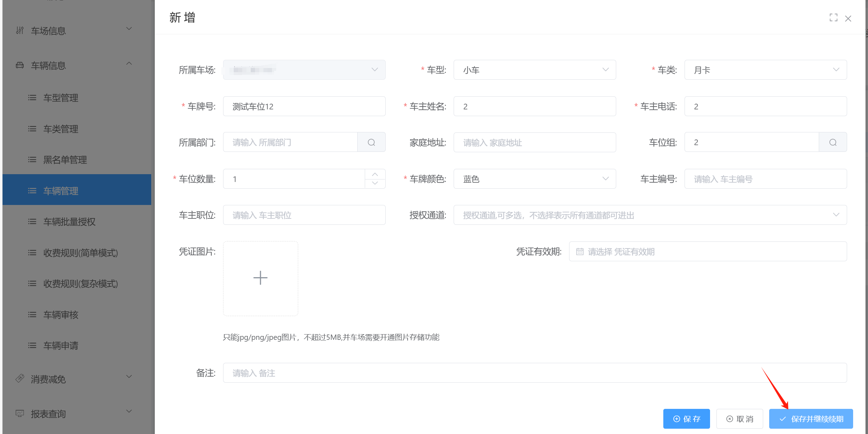Click the 保存并继续续期 button
Image resolution: width=868 pixels, height=434 pixels.
click(x=811, y=419)
